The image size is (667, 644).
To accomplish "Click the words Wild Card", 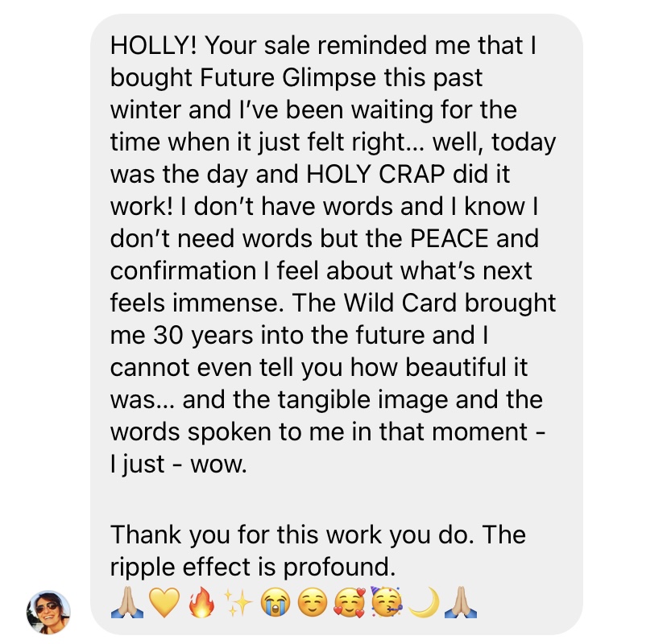I will 400,303.
